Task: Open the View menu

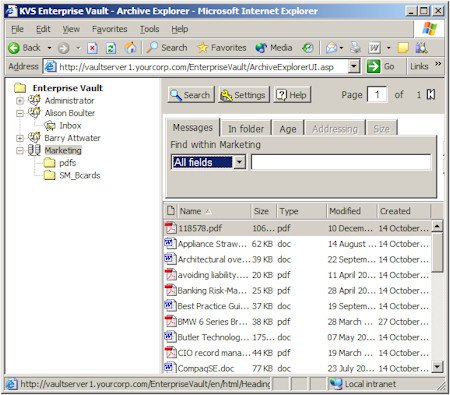Action: [71, 29]
